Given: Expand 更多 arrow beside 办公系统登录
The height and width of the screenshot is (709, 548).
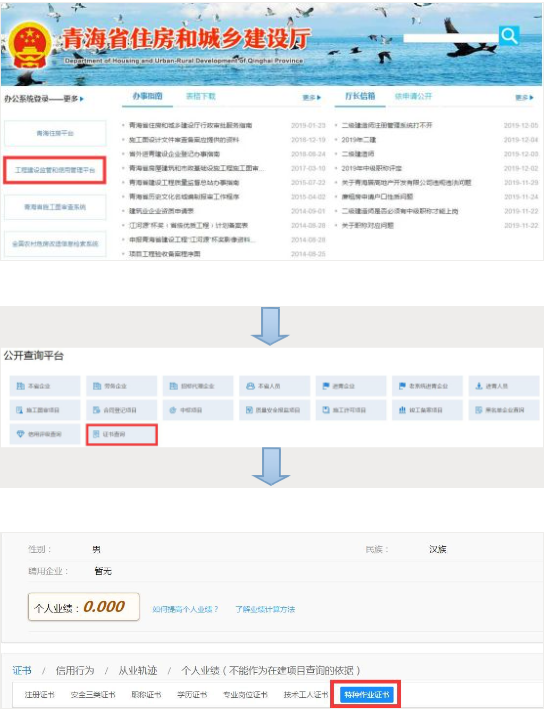Looking at the screenshot, I should (73, 99).
